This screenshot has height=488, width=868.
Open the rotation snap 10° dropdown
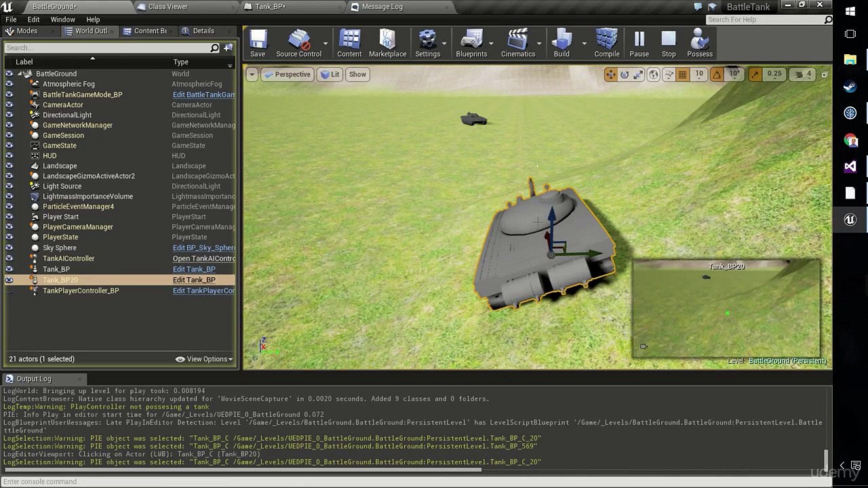734,75
